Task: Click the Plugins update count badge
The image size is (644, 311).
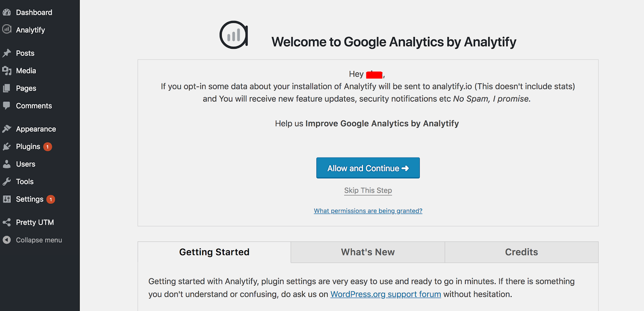Action: [x=47, y=147]
